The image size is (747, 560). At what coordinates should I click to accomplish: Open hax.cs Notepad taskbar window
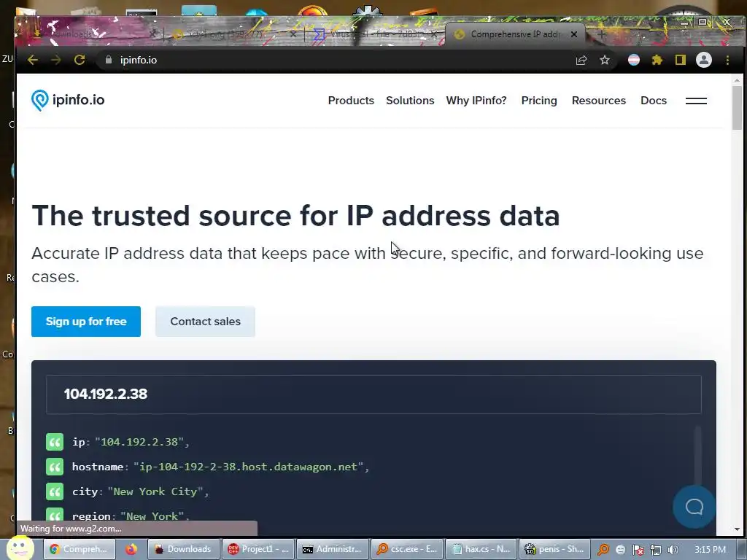pos(481,549)
